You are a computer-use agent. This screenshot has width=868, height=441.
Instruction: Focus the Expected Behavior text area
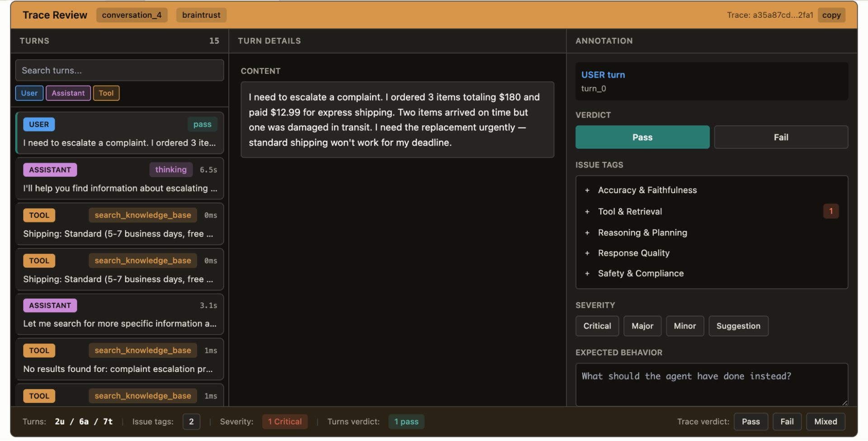[x=712, y=385]
